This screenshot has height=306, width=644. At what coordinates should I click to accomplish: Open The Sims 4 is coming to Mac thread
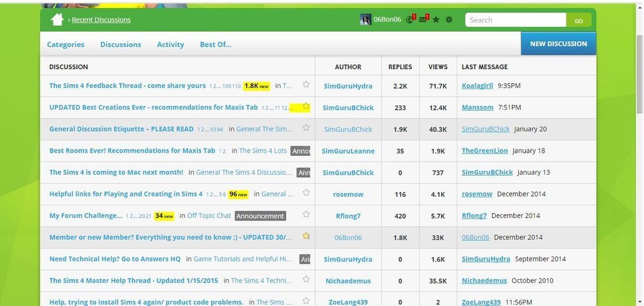[116, 172]
